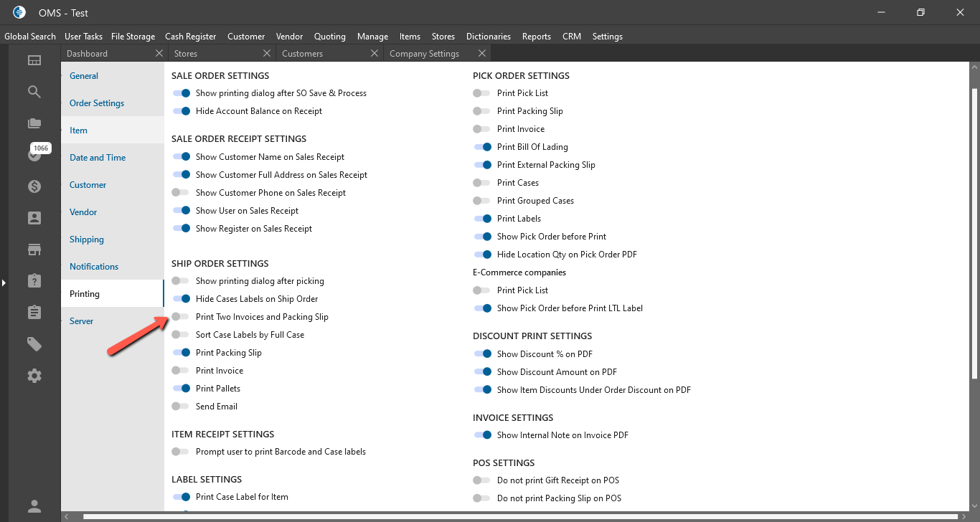Image resolution: width=980 pixels, height=522 pixels.
Task: Enable the Print Pick List toggle under Pick Order Settings
Action: (482, 93)
